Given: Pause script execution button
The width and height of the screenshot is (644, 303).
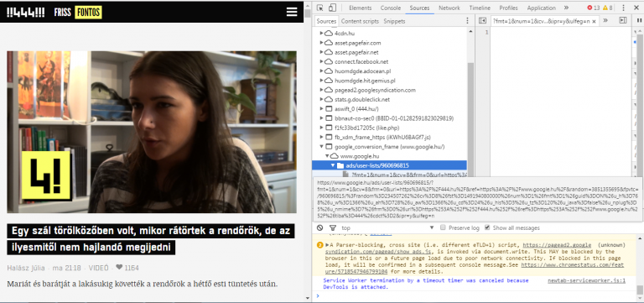Looking at the screenshot, I should [x=639, y=21].
